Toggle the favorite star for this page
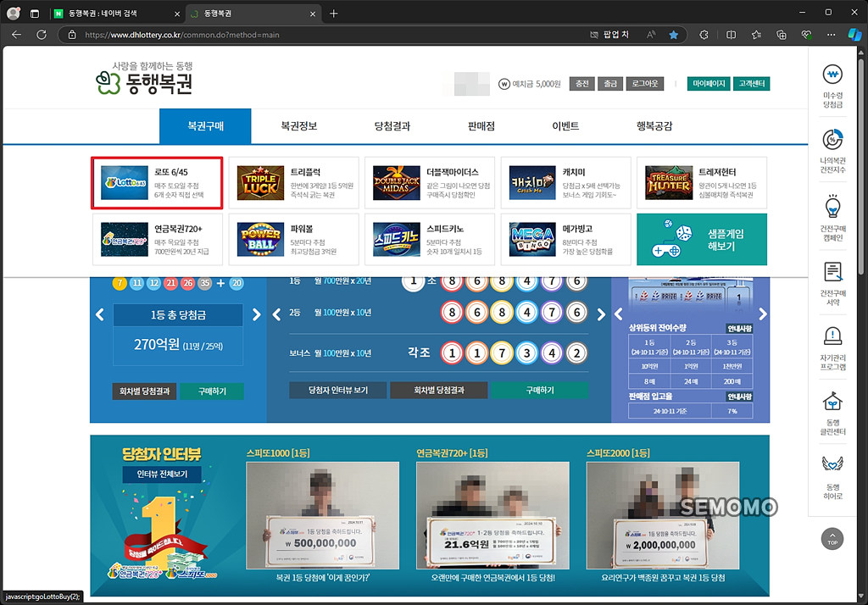The height and width of the screenshot is (605, 868). 674,35
